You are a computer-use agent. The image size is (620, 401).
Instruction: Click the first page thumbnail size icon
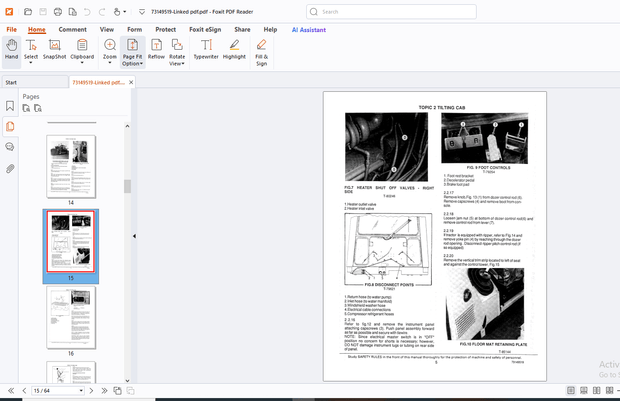pos(26,108)
